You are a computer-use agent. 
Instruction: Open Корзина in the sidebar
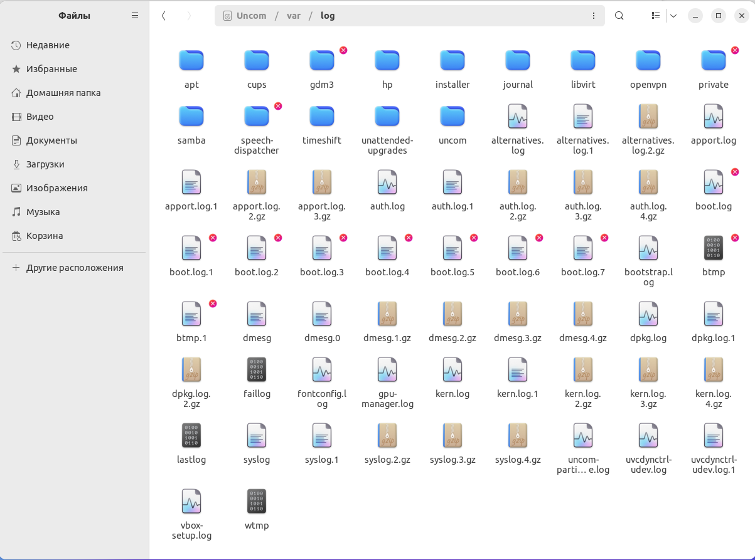pos(44,236)
